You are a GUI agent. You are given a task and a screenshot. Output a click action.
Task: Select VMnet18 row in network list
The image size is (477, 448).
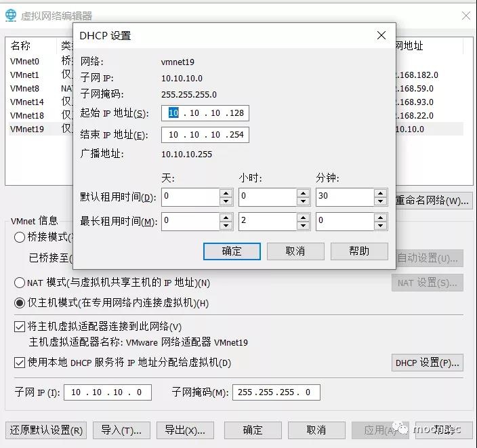pyautogui.click(x=41, y=115)
